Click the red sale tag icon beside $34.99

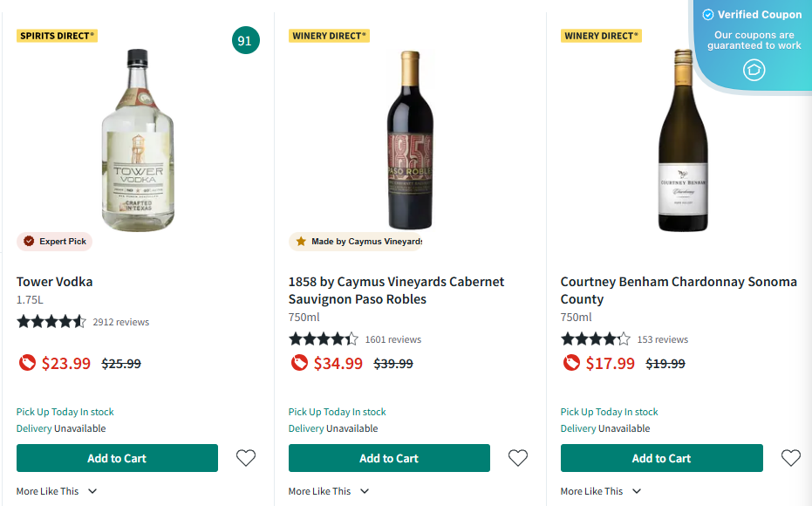298,363
